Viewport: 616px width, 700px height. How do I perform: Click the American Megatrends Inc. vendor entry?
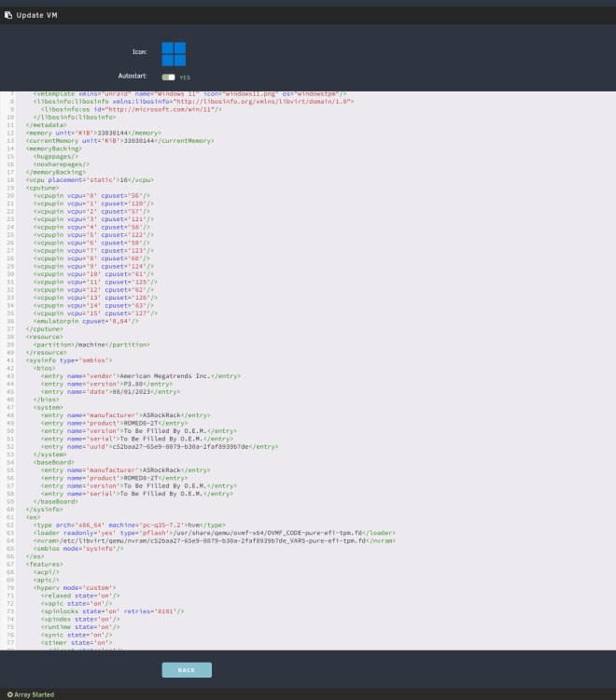[x=141, y=376]
